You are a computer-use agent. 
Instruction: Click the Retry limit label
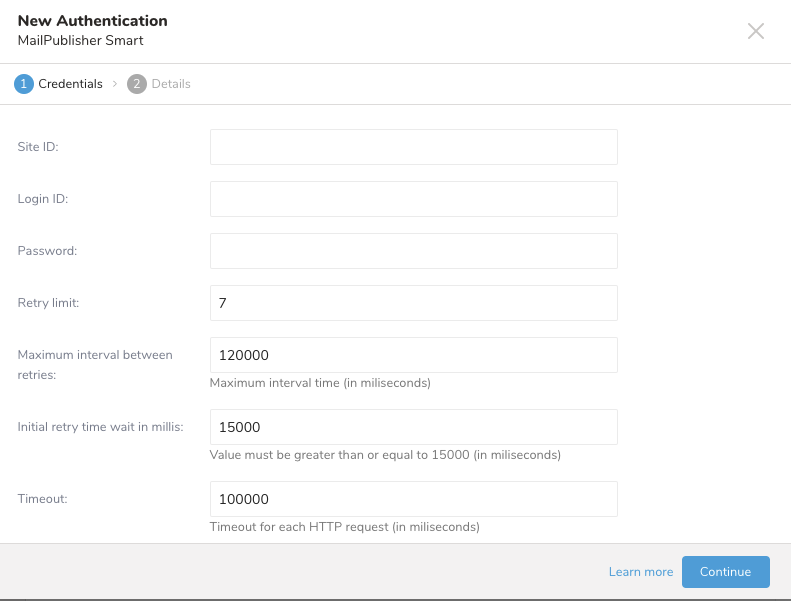[x=49, y=303]
